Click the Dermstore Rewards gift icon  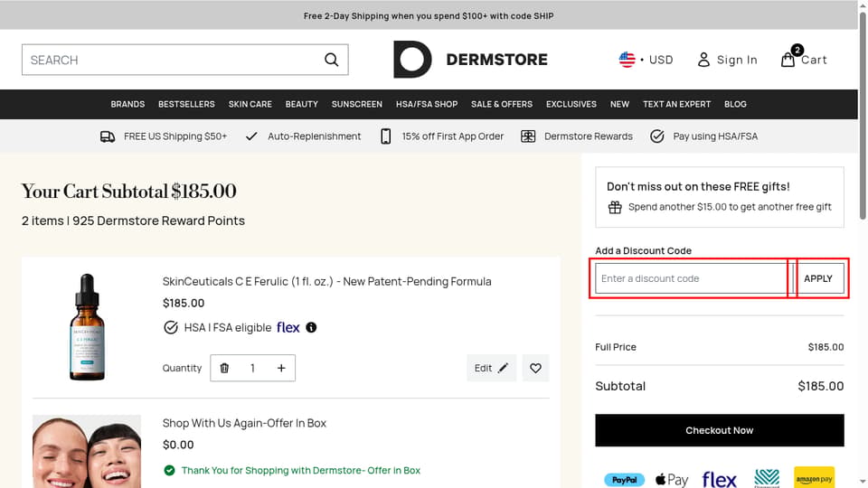pos(528,136)
